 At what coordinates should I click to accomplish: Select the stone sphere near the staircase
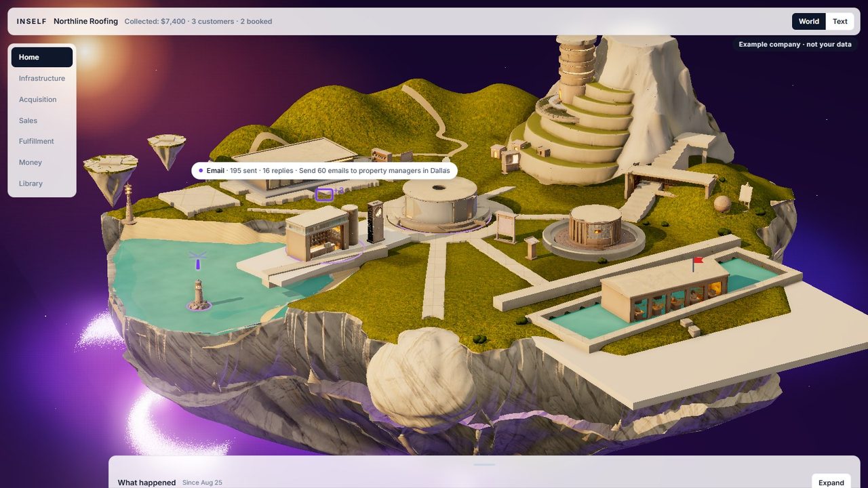tap(722, 204)
